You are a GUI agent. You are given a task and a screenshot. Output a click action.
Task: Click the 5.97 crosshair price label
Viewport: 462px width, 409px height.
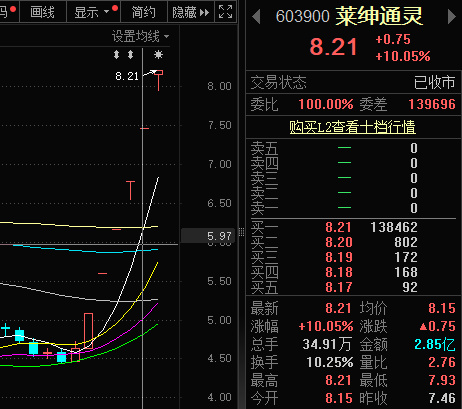(x=209, y=236)
